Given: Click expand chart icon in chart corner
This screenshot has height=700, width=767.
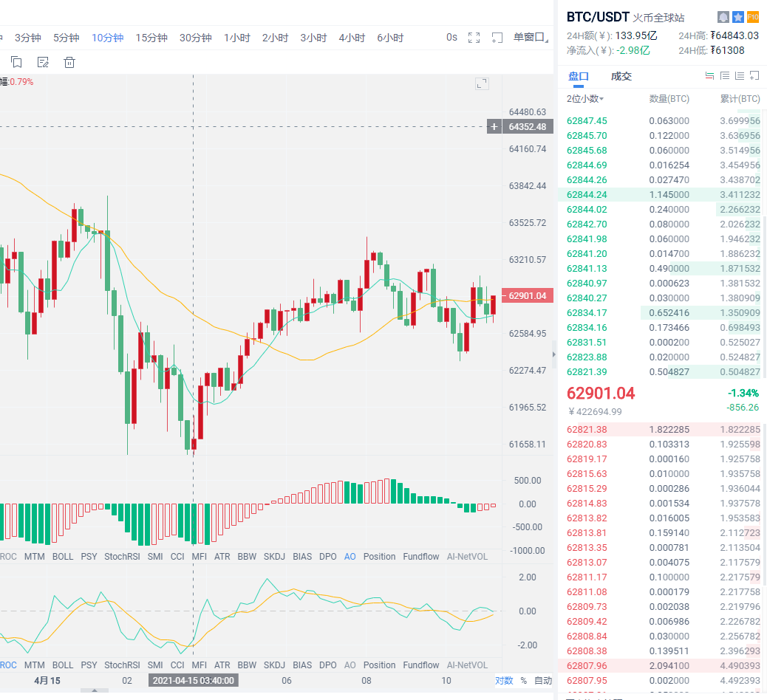Looking at the screenshot, I should tap(482, 83).
